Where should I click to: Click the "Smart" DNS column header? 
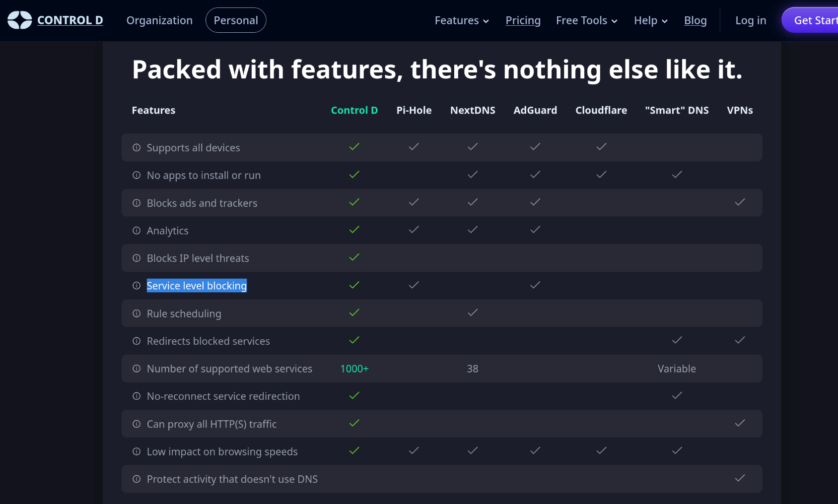pyautogui.click(x=677, y=110)
